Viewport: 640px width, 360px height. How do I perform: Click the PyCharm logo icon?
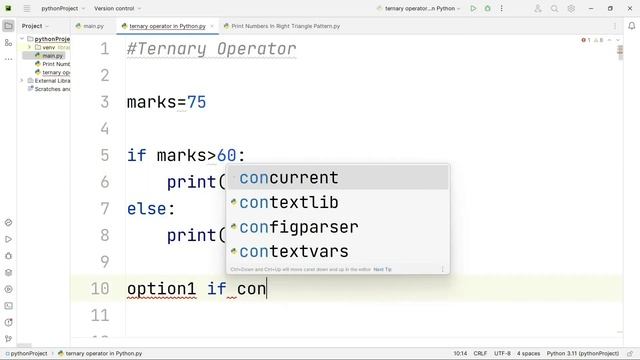tap(8, 8)
